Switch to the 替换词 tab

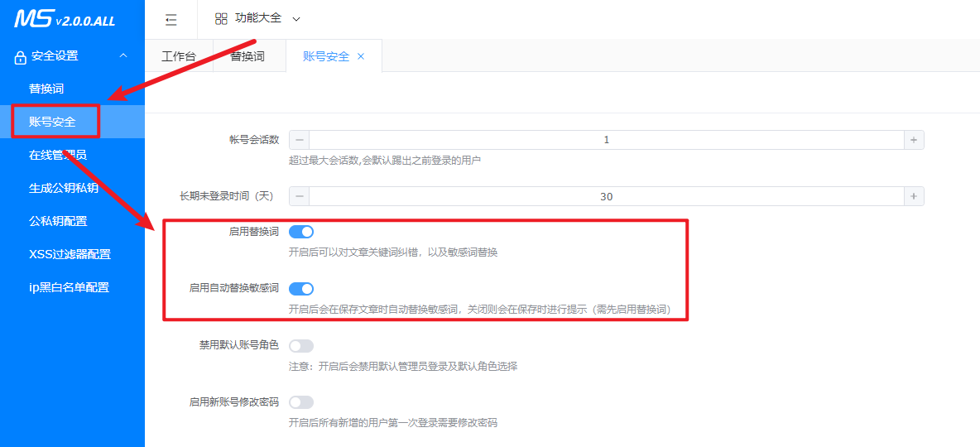pyautogui.click(x=247, y=56)
